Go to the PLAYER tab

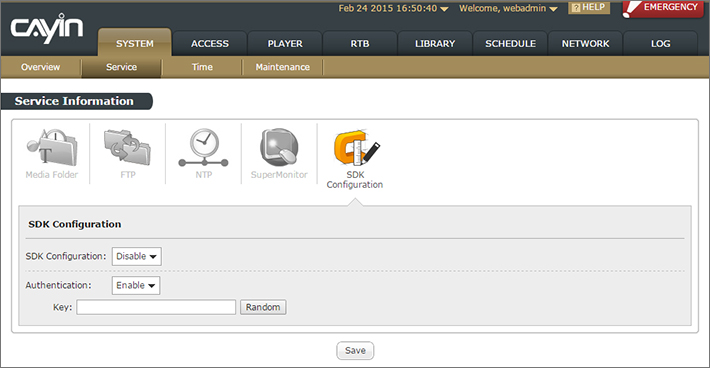(285, 43)
